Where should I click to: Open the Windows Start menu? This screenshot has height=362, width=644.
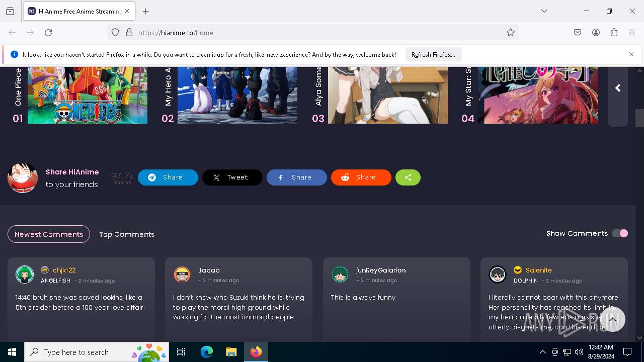click(12, 352)
